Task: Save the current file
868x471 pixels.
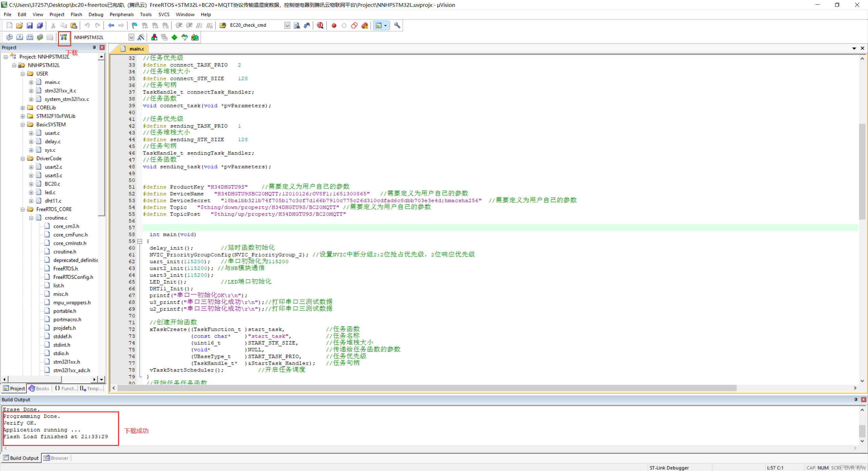Action: tap(29, 25)
